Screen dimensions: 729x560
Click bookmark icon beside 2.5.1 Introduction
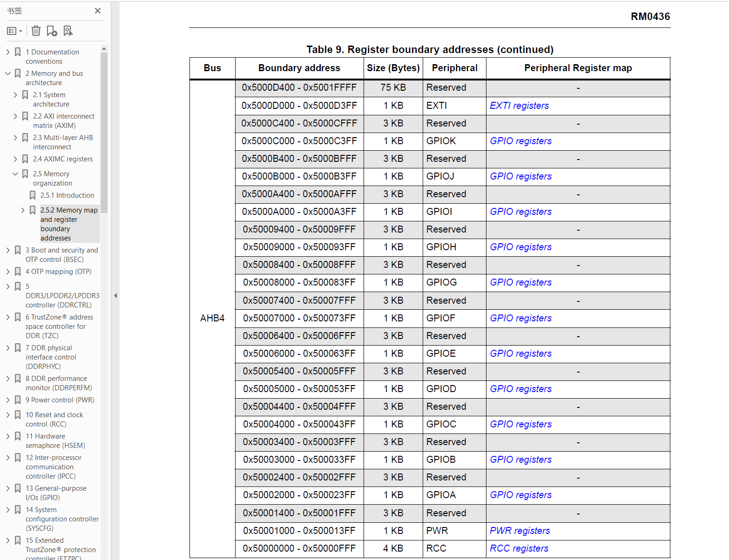tap(33, 195)
